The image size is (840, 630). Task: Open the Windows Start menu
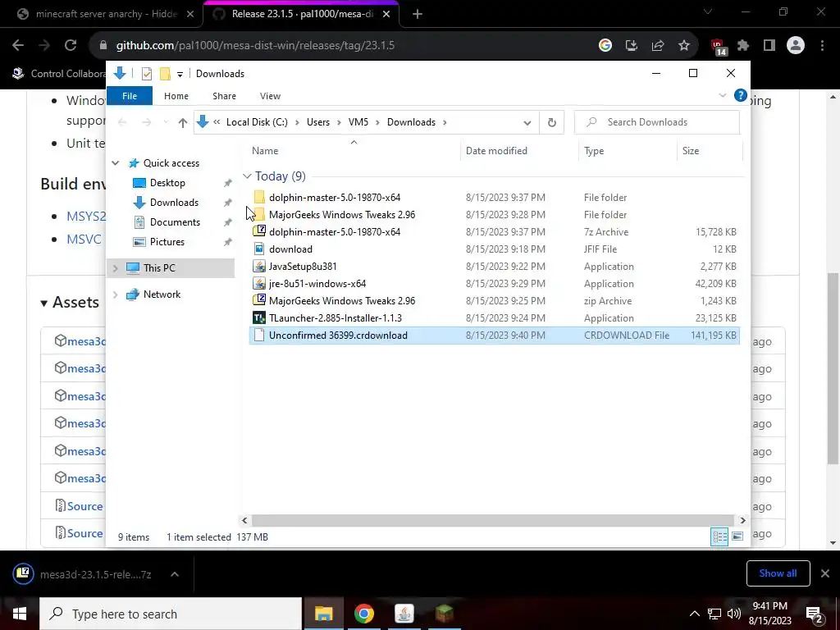20,614
